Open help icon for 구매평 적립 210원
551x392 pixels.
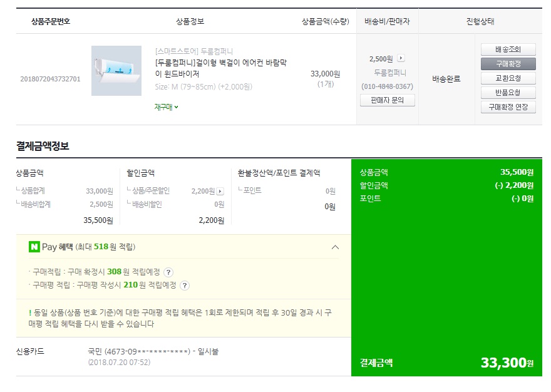pyautogui.click(x=185, y=285)
